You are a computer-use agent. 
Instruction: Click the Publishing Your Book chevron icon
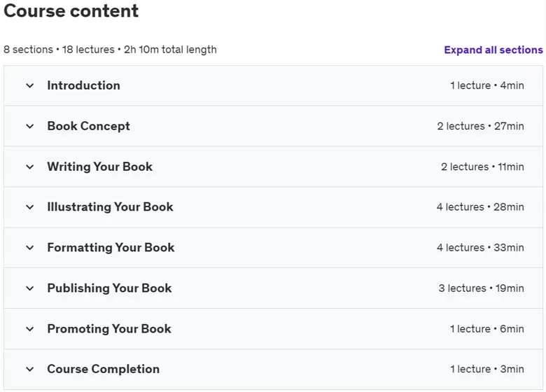click(30, 288)
